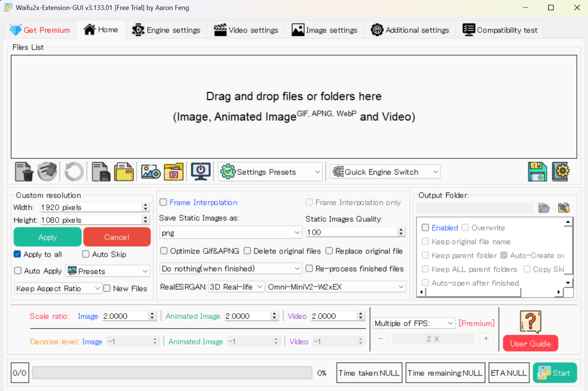Image resolution: width=588 pixels, height=391 pixels.
Task: Uncheck Apply to all
Action: pos(17,254)
